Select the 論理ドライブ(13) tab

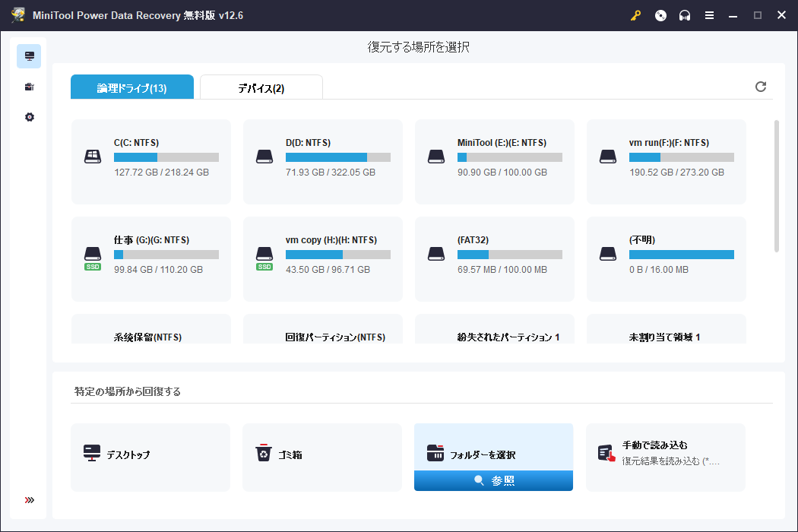[132, 87]
